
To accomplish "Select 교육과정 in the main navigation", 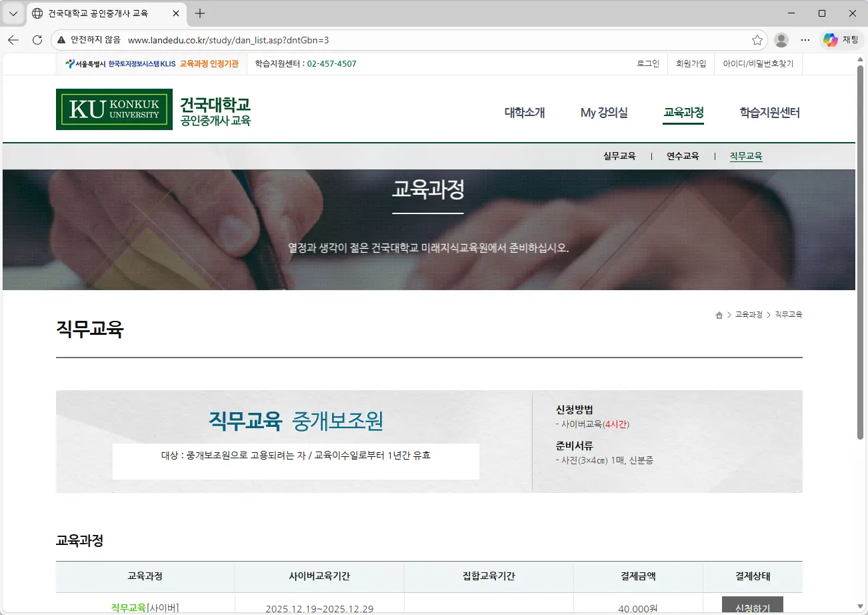I will (683, 113).
